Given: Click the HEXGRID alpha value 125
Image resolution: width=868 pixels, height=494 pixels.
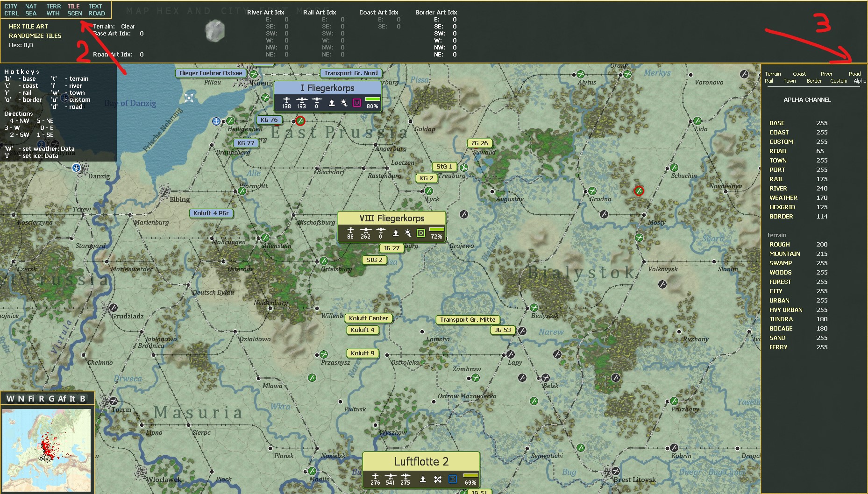Looking at the screenshot, I should click(x=822, y=207).
